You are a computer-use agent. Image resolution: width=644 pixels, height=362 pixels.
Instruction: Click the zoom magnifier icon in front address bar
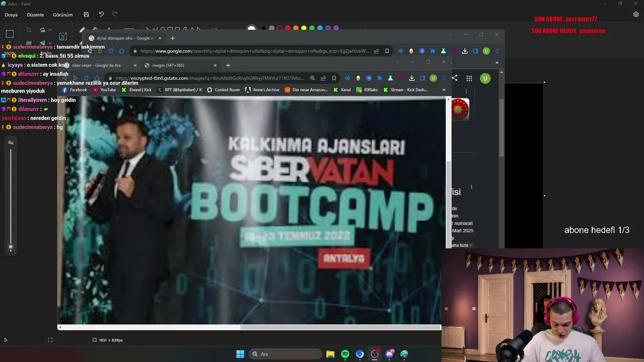click(x=312, y=78)
